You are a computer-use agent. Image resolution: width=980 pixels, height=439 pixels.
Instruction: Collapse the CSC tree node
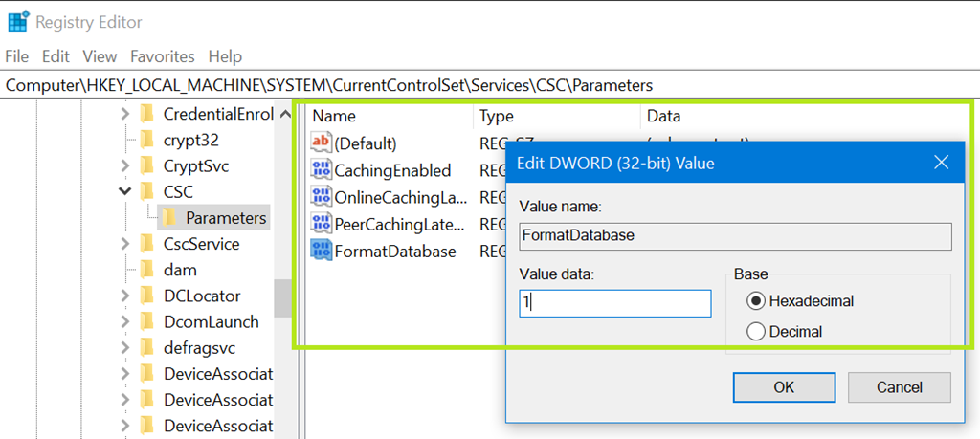(x=124, y=192)
